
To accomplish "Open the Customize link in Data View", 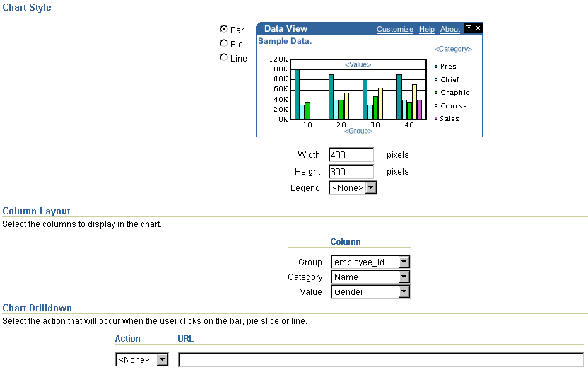I will (x=395, y=29).
